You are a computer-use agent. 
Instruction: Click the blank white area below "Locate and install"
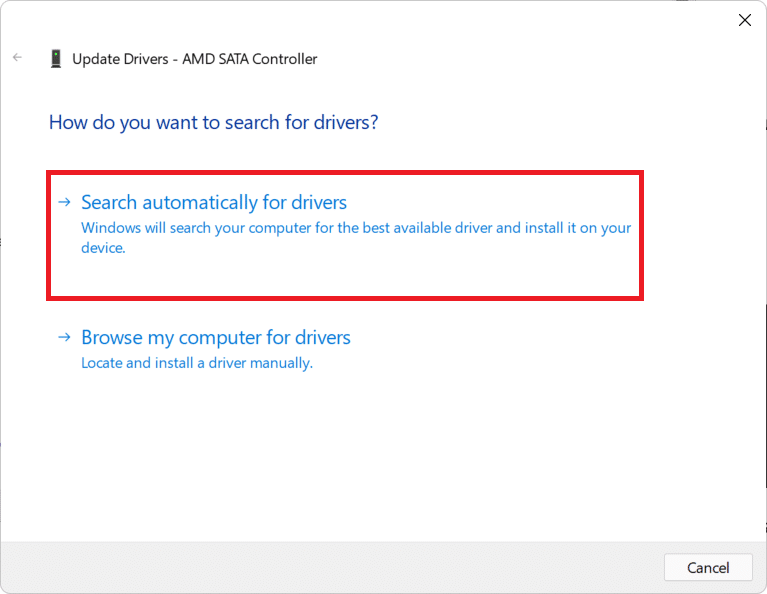[380, 450]
